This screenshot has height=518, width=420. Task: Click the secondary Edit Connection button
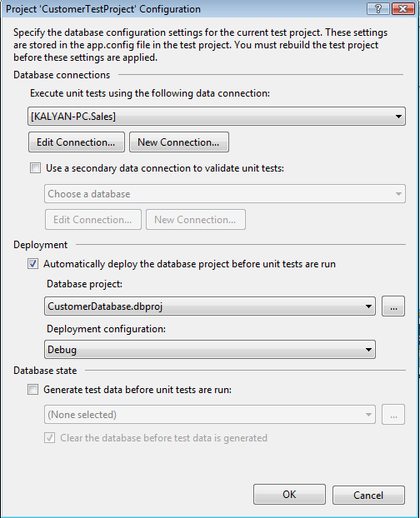(x=92, y=219)
